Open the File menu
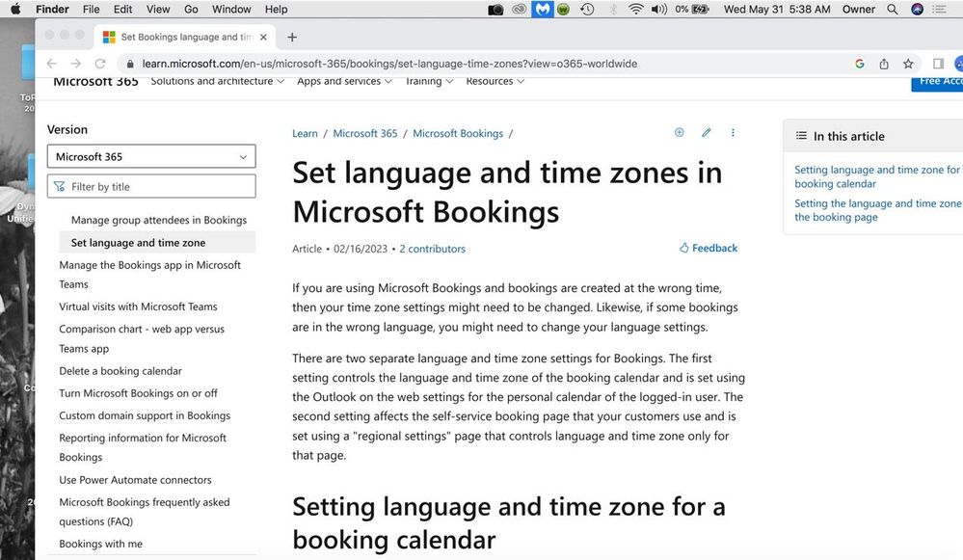963x560 pixels. 91,10
